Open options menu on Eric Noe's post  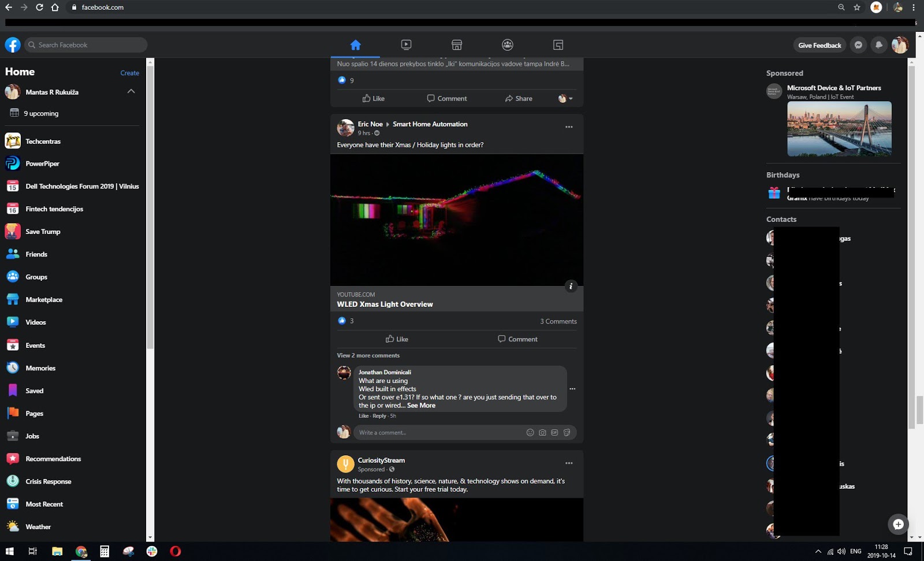(569, 127)
